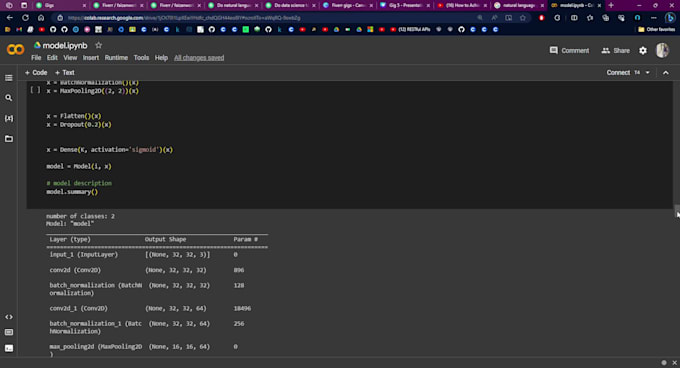
Task: Open the browser Settings and more menu
Action: [x=653, y=18]
